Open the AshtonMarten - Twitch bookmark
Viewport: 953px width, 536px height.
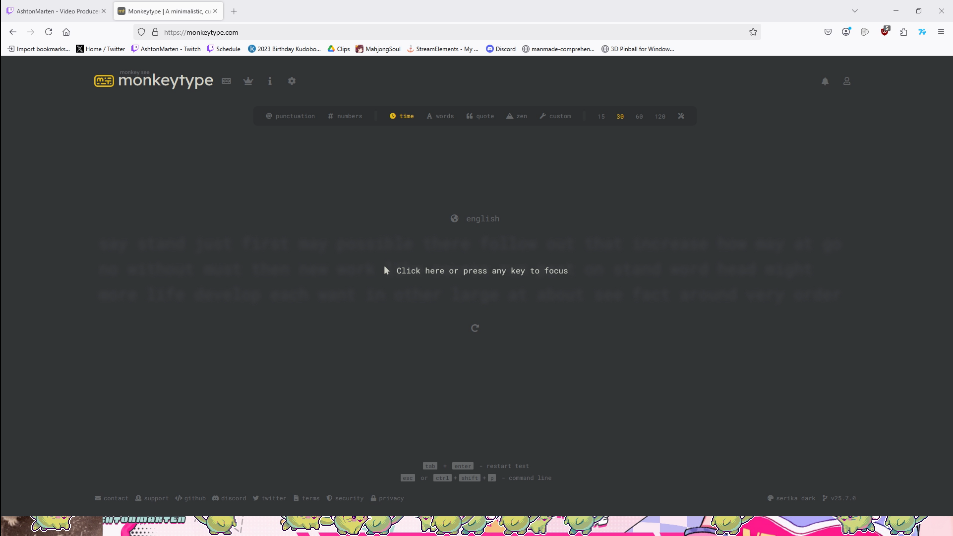[x=166, y=49]
